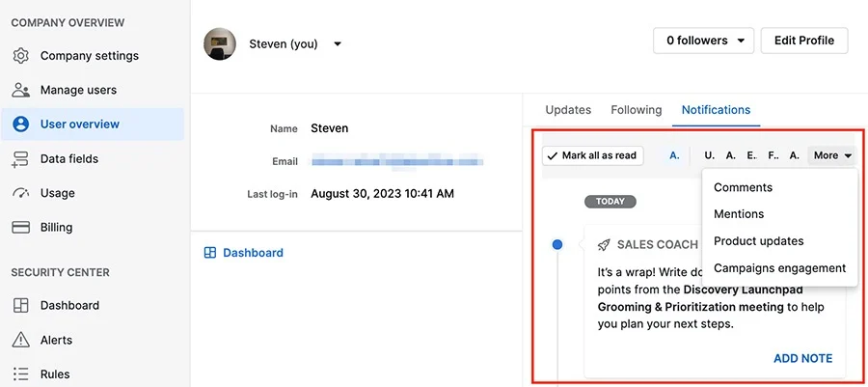Open the 0 followers dropdown
The width and height of the screenshot is (868, 387).
pos(704,41)
